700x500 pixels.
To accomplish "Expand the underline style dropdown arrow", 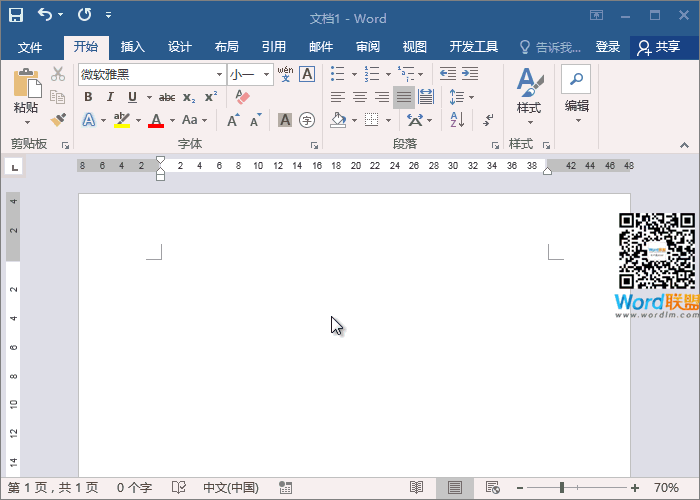I will click(149, 97).
